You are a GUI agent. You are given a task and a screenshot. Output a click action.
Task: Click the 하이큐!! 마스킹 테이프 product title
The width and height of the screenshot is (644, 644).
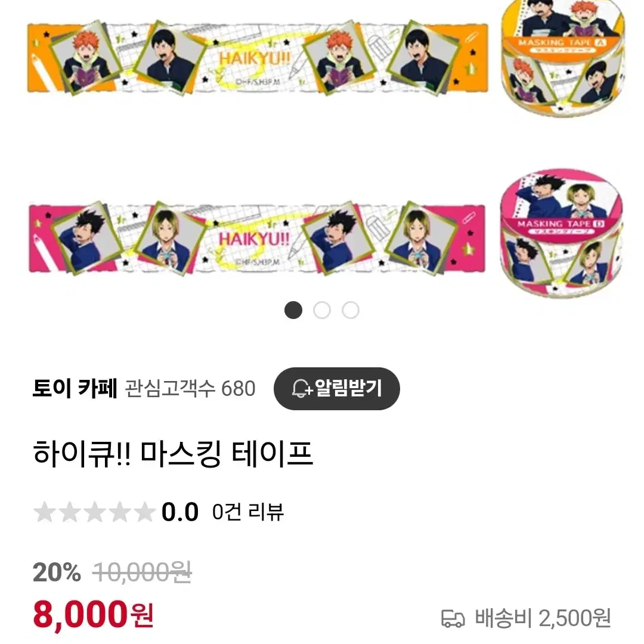pyautogui.click(x=173, y=454)
